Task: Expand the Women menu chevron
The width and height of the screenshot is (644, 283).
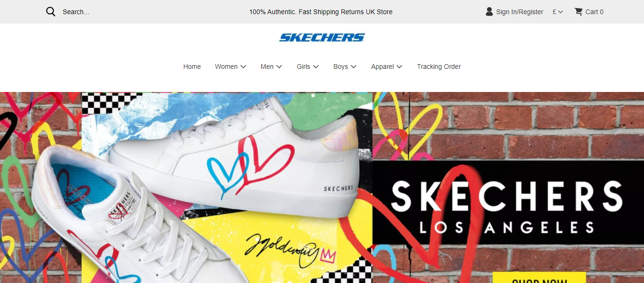Action: 243,67
